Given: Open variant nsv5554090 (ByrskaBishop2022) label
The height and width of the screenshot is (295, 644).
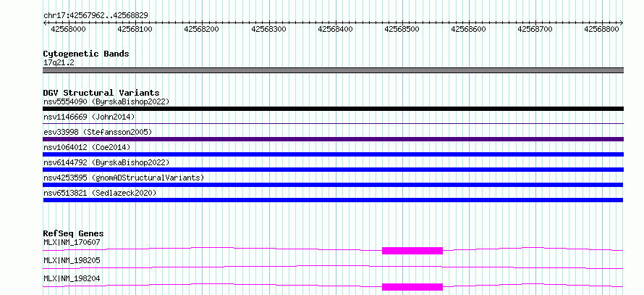Looking at the screenshot, I should point(106,101).
